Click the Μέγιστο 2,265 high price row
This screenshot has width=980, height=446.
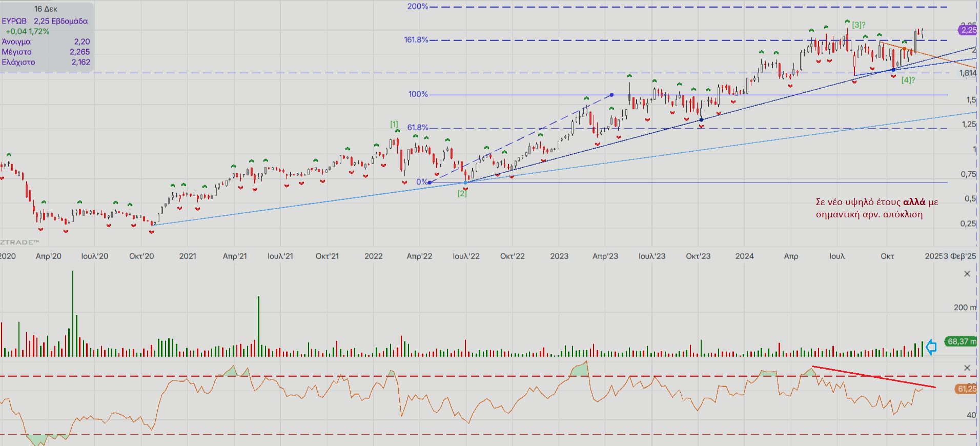[46, 52]
